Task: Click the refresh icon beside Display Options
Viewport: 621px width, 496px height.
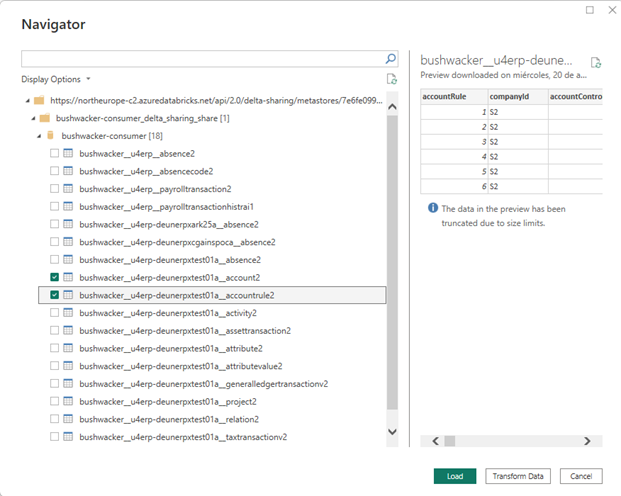Action: 391,79
